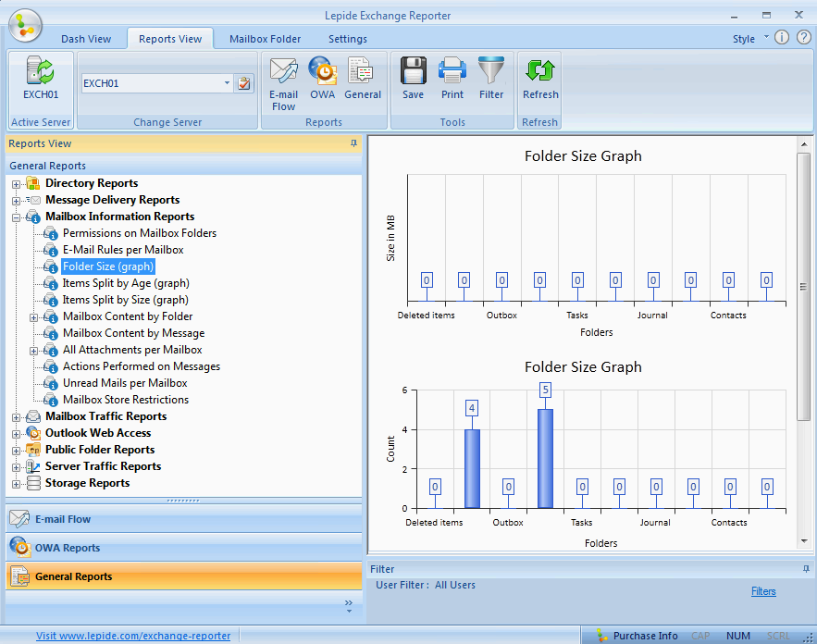Open the General reports ribbon icon
817x644 pixels.
click(362, 70)
